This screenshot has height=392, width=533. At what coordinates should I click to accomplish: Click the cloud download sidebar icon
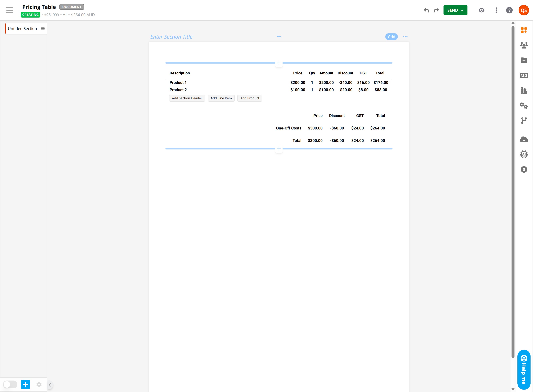coord(524,139)
